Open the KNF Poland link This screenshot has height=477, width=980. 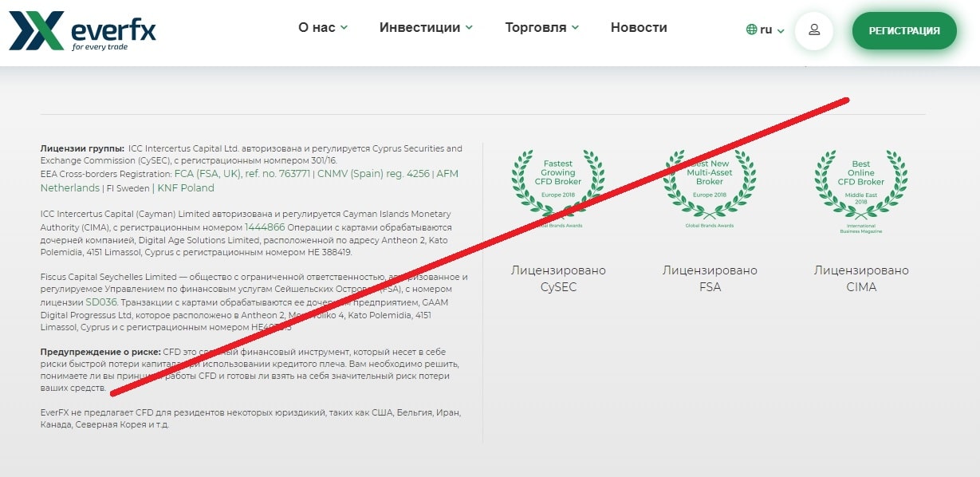click(x=186, y=188)
